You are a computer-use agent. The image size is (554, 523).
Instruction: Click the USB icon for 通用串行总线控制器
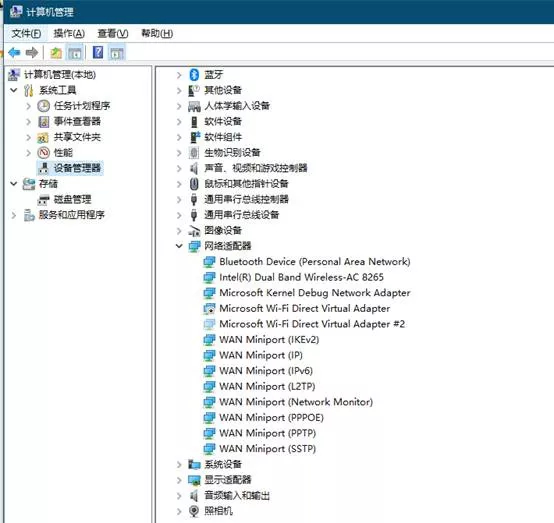pos(194,199)
